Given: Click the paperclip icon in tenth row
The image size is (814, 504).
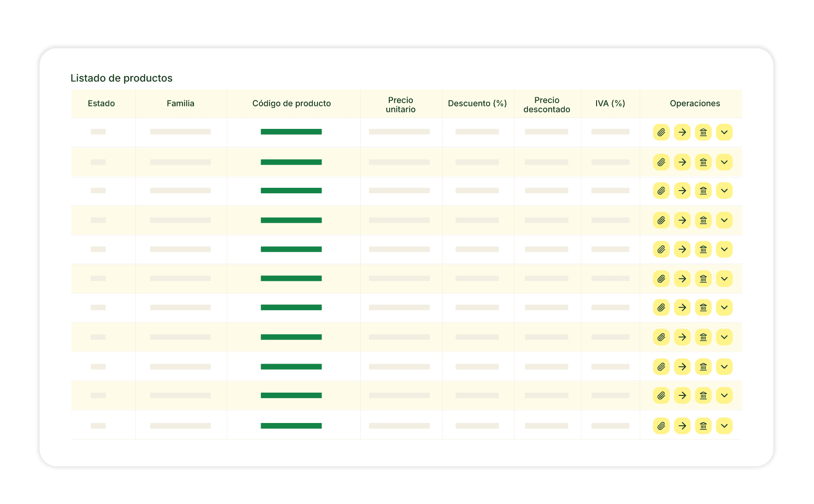Looking at the screenshot, I should (661, 395).
